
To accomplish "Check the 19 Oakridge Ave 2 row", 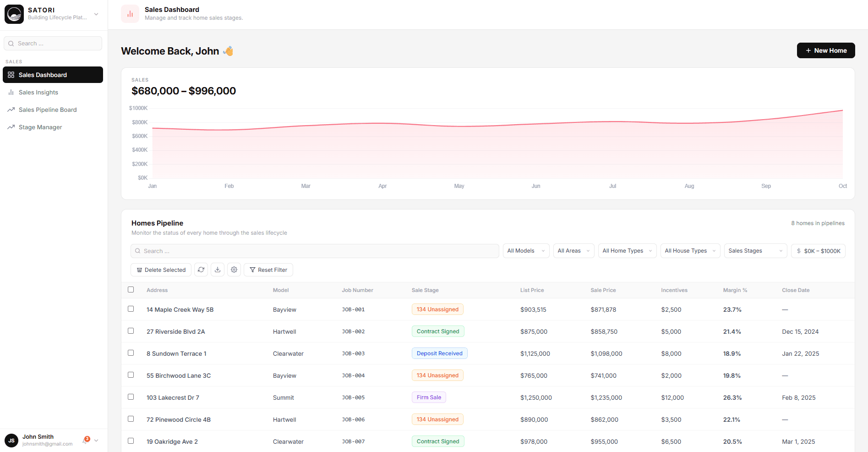I will click(x=131, y=441).
